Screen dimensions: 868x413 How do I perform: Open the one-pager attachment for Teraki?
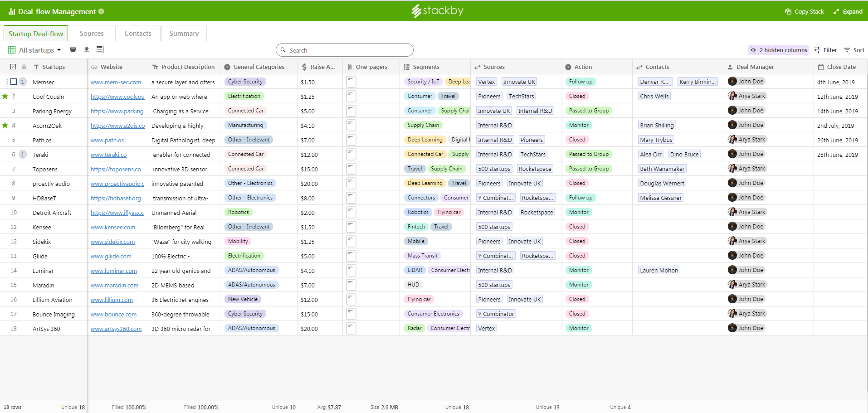pos(351,155)
